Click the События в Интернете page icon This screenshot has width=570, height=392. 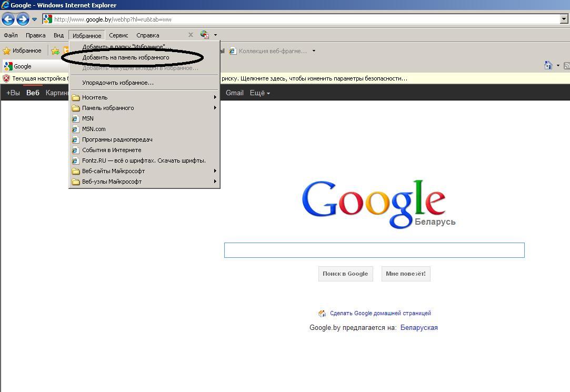click(x=75, y=150)
